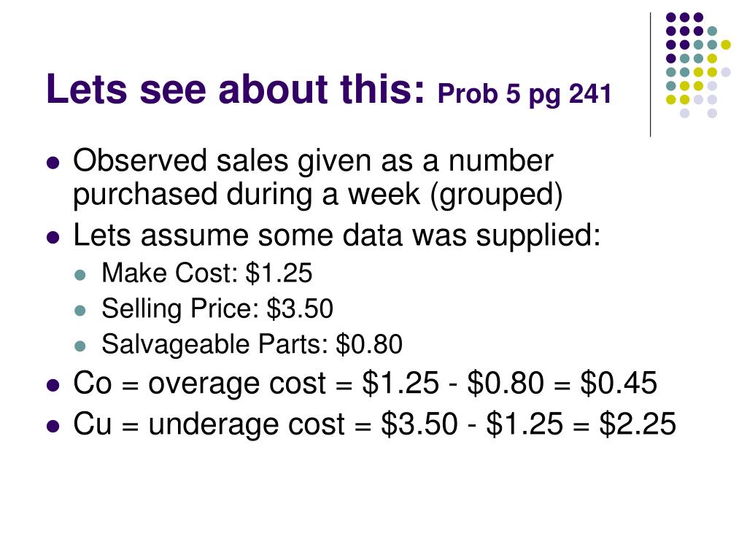747x560 pixels.
Task: Click the teal bullet beside 'Make Cost'
Action: [80, 275]
